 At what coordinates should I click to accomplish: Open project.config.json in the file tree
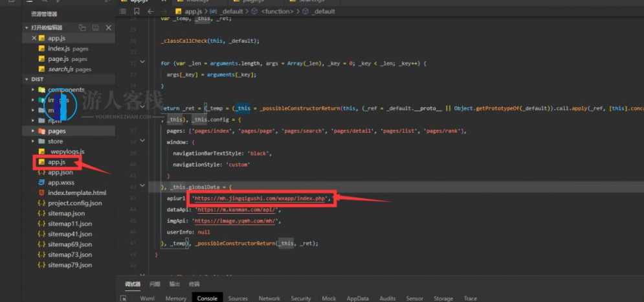coord(75,203)
